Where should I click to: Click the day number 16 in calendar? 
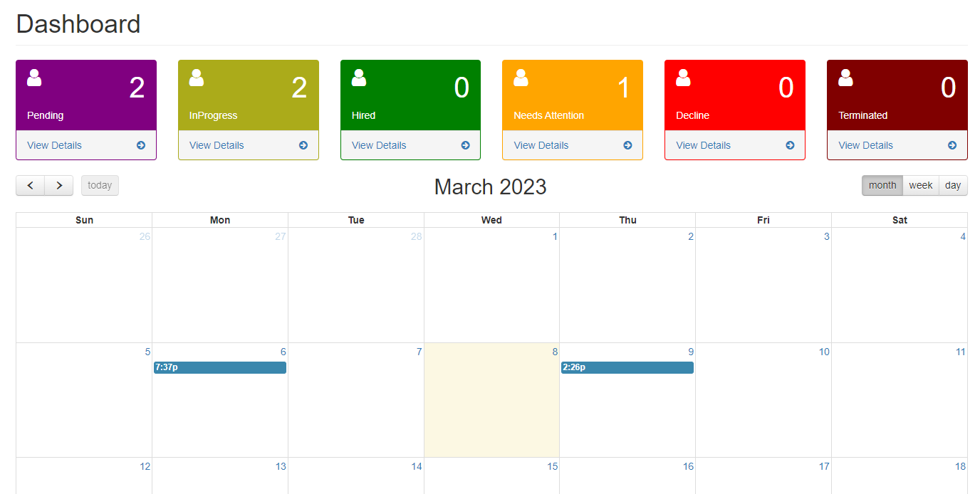(x=688, y=466)
